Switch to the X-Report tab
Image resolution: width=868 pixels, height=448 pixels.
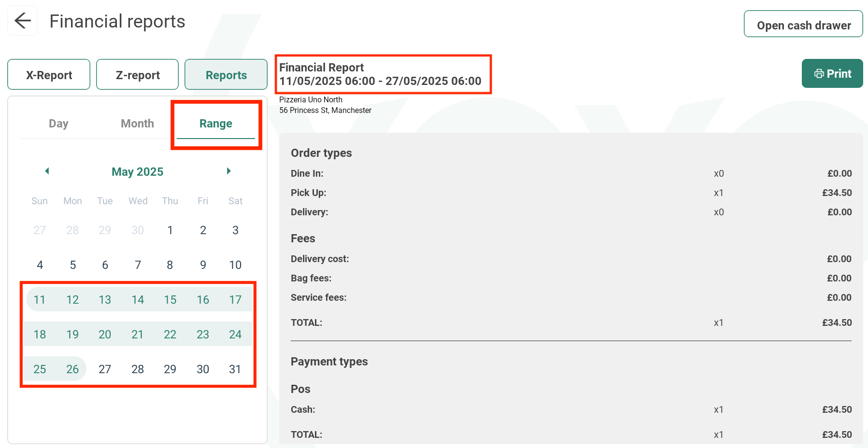(49, 75)
